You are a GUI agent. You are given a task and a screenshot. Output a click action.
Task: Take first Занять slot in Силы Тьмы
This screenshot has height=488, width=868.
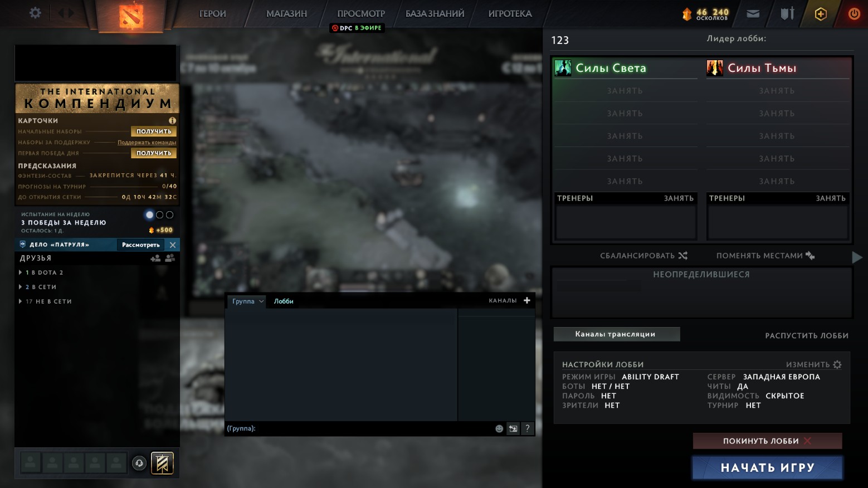pyautogui.click(x=777, y=91)
